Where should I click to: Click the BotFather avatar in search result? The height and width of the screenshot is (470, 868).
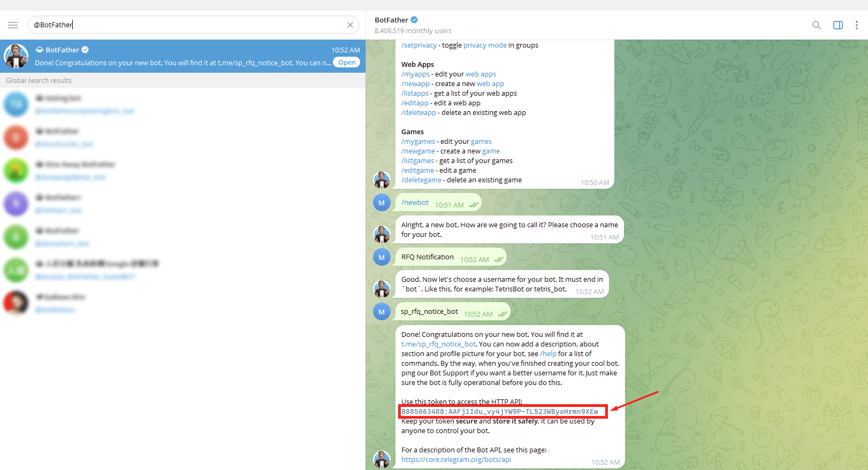point(16,56)
